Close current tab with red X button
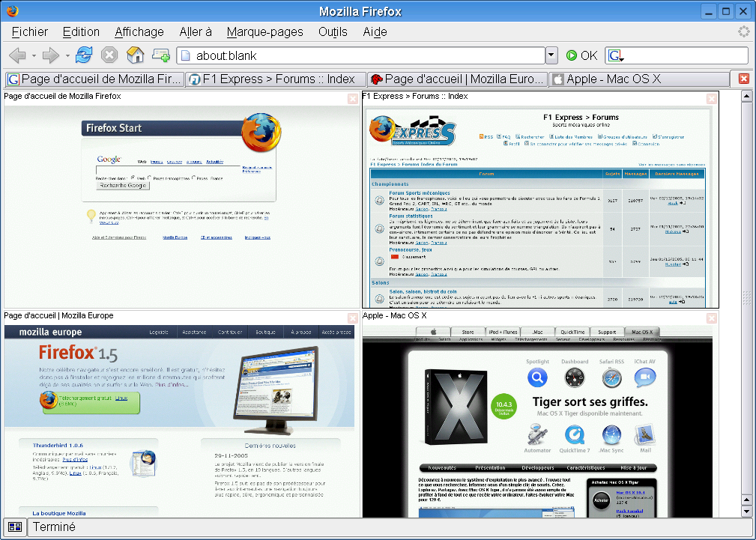Viewport: 756px width, 540px height. tap(744, 79)
